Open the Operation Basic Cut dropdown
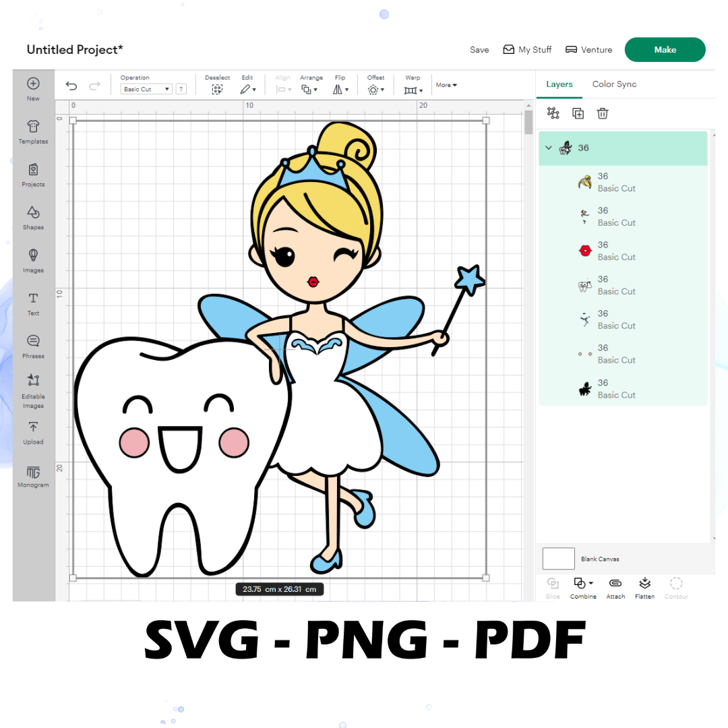Image resolution: width=728 pixels, height=728 pixels. (x=146, y=89)
